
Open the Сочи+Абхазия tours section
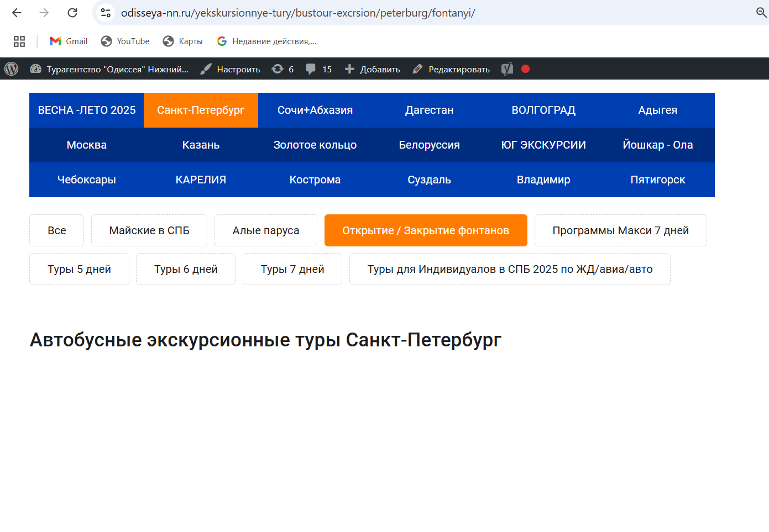click(315, 110)
